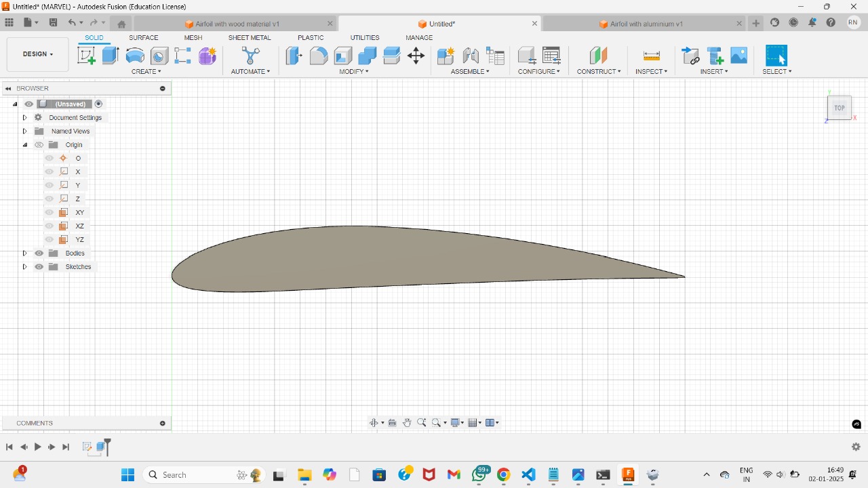Click the Orbit navigation tool

[x=374, y=423]
